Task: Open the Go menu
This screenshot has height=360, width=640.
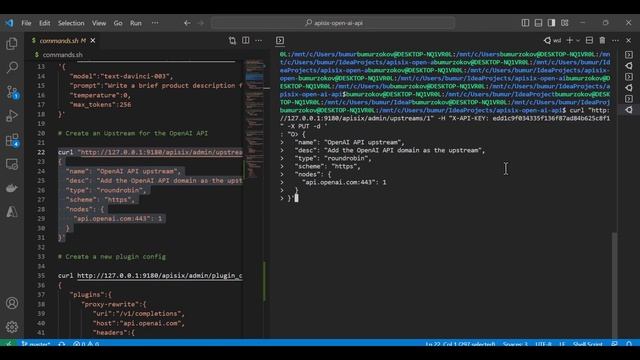Action: coord(118,23)
